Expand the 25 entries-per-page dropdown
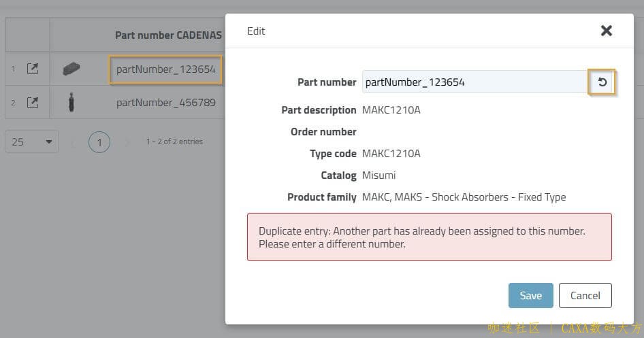 point(31,142)
